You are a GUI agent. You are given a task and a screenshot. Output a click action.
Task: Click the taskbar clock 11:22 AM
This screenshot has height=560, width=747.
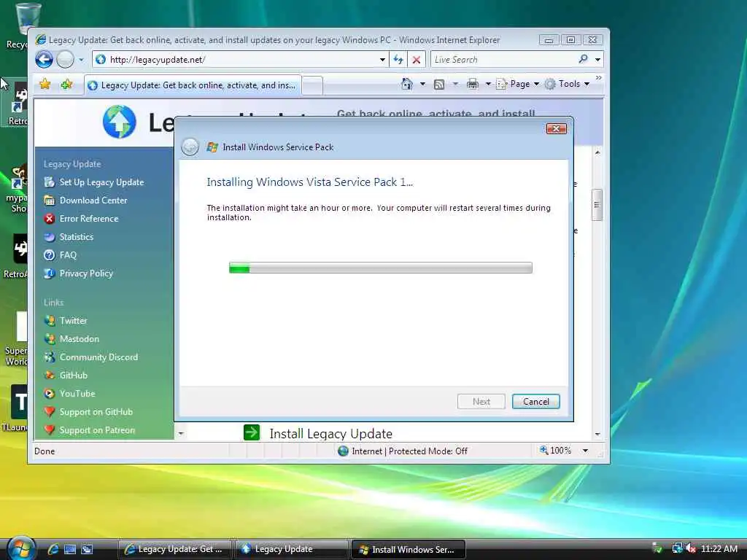pos(719,548)
